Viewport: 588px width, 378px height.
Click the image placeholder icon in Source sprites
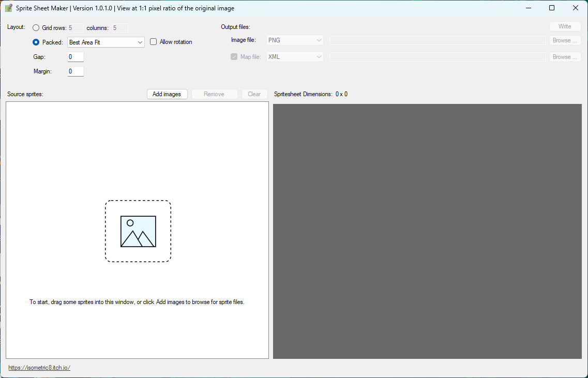[138, 231]
